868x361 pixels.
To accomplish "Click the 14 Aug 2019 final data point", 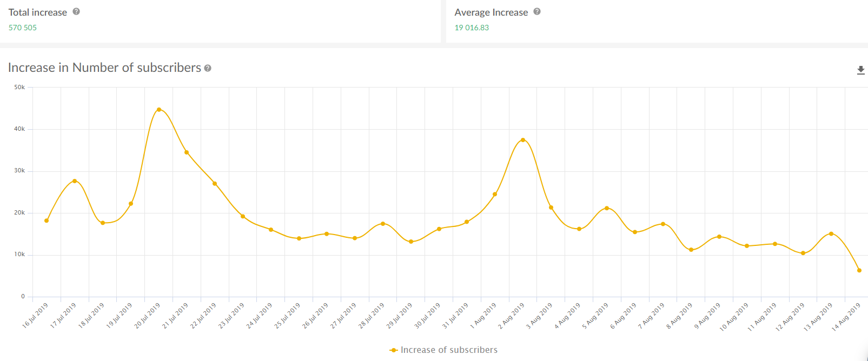I will tap(859, 270).
